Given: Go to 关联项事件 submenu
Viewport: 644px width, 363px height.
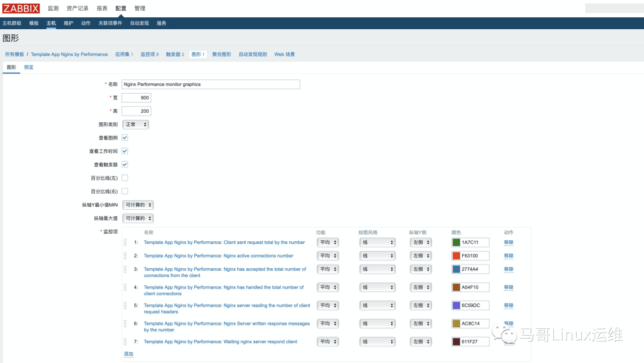Looking at the screenshot, I should [x=110, y=23].
